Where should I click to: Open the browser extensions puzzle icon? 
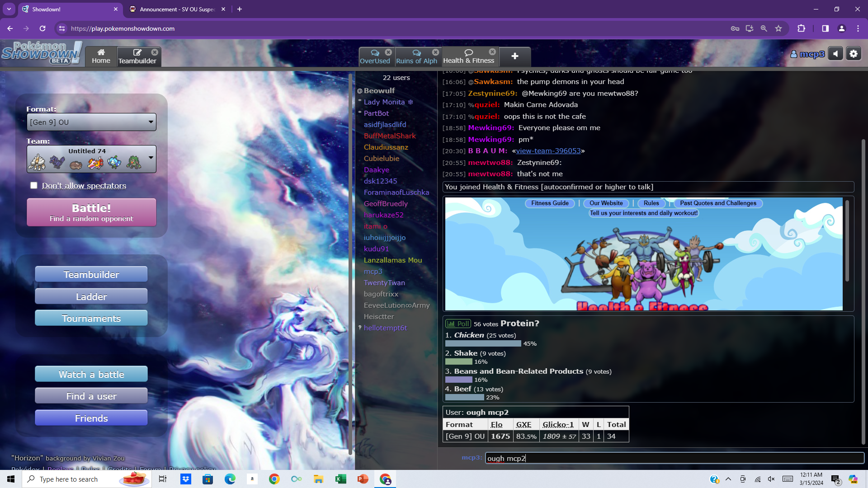(801, 28)
